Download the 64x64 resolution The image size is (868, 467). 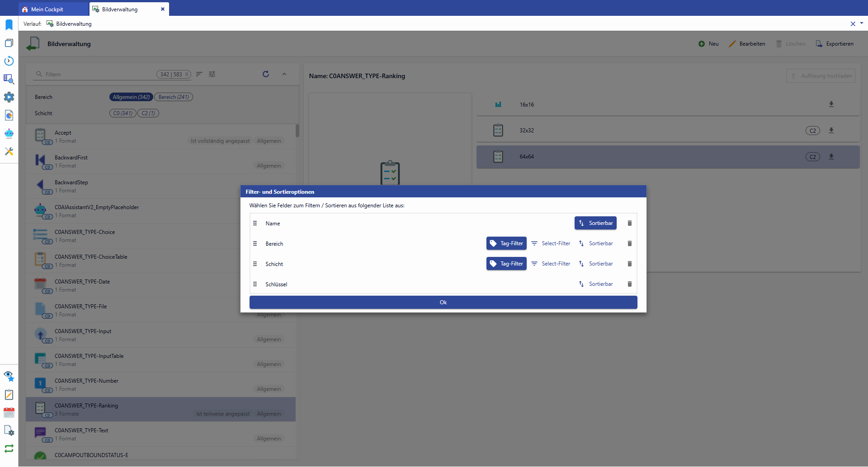click(x=831, y=157)
